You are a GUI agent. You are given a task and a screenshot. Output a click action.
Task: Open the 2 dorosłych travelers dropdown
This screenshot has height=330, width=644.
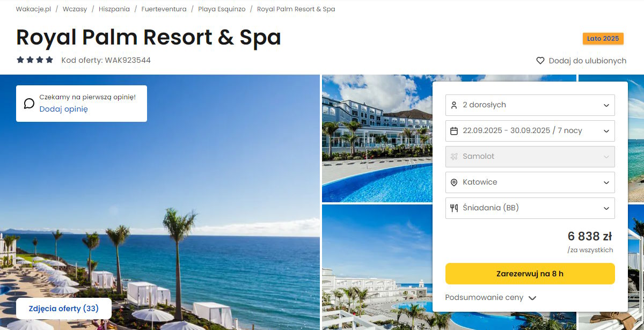pyautogui.click(x=530, y=105)
